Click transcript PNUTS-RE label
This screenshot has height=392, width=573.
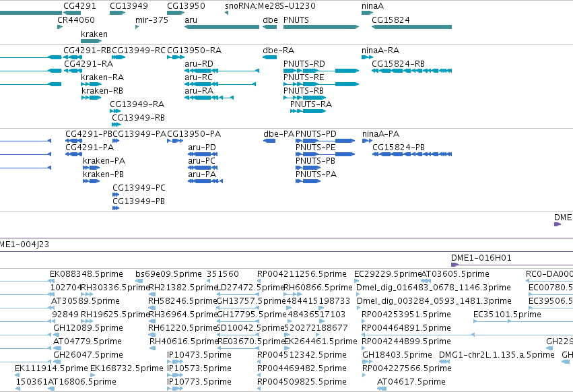pos(304,77)
